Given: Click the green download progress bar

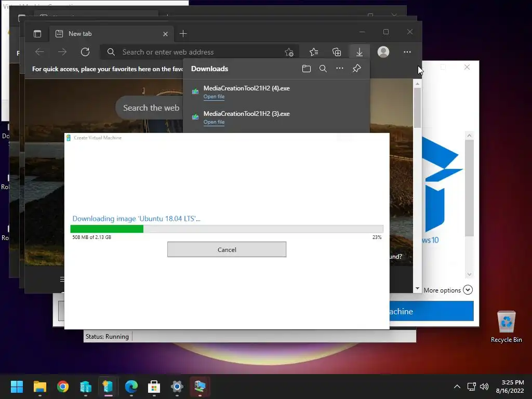Looking at the screenshot, I should [227, 229].
